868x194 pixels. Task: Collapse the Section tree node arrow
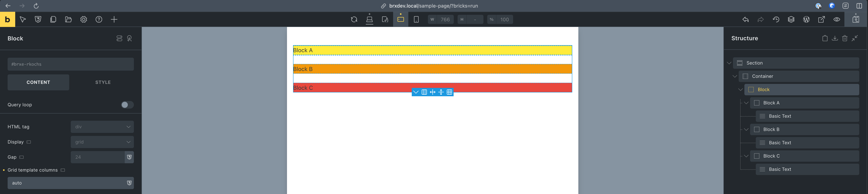click(729, 63)
